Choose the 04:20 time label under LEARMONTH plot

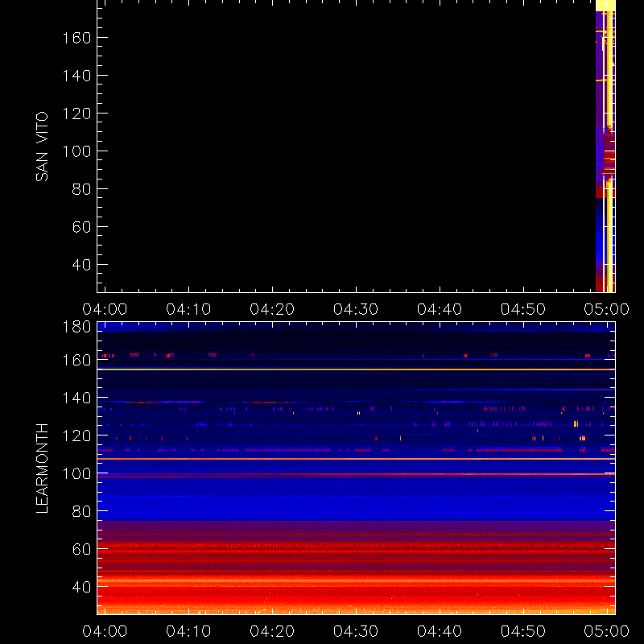[272, 631]
